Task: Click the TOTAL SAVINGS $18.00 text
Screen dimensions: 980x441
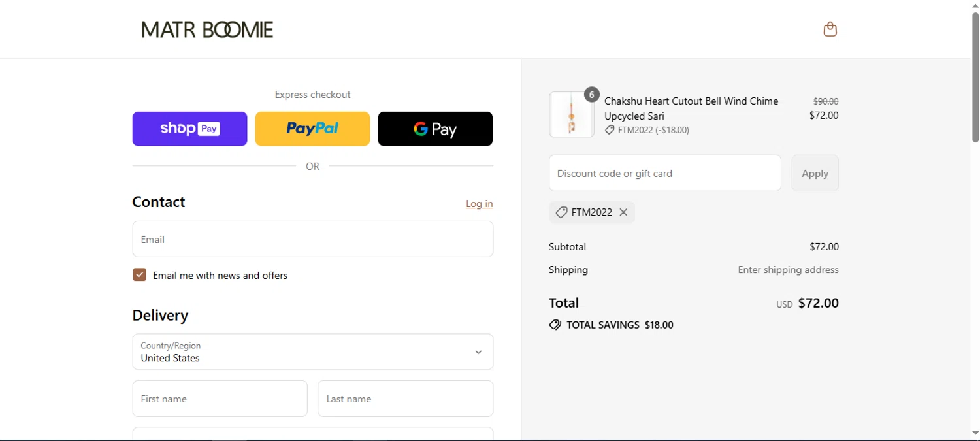Action: [620, 325]
